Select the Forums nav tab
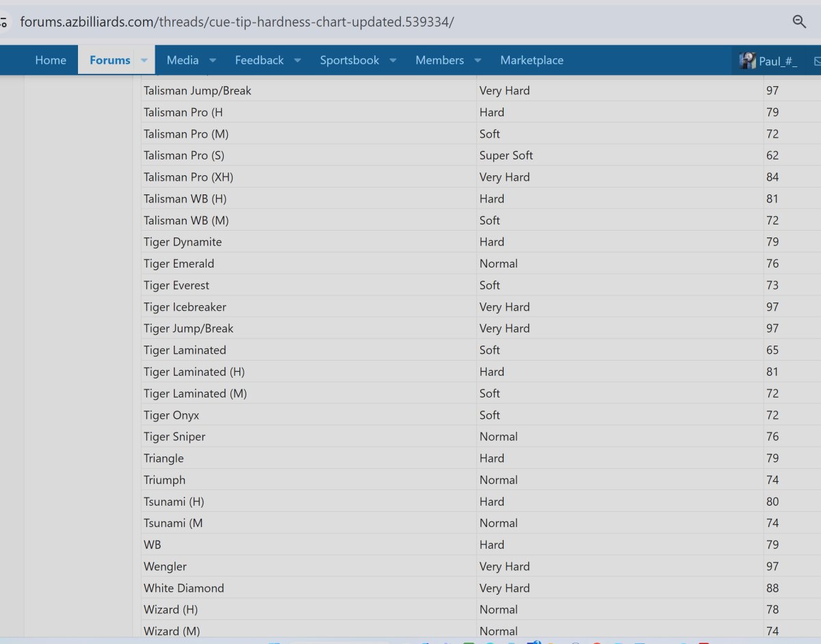Screen dimensions: 821x644 (x=109, y=60)
